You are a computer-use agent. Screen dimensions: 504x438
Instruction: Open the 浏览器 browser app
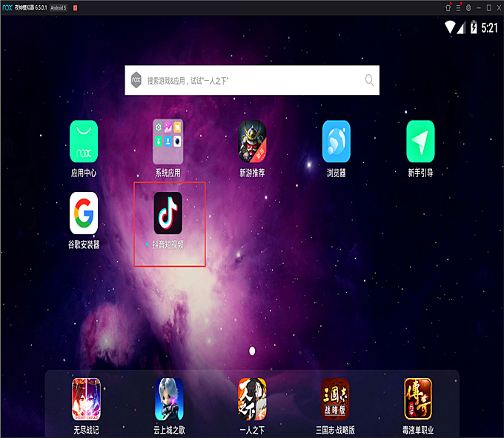coord(336,142)
